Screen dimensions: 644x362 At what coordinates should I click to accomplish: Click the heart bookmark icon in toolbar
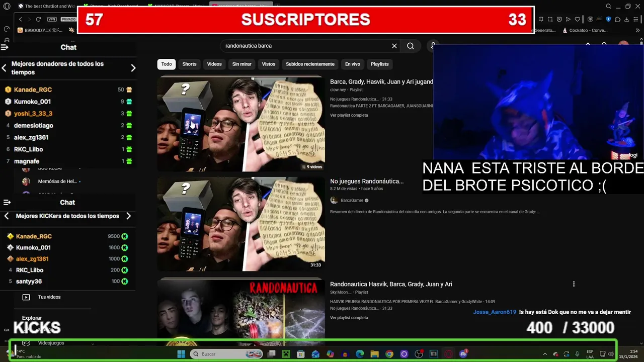click(577, 19)
